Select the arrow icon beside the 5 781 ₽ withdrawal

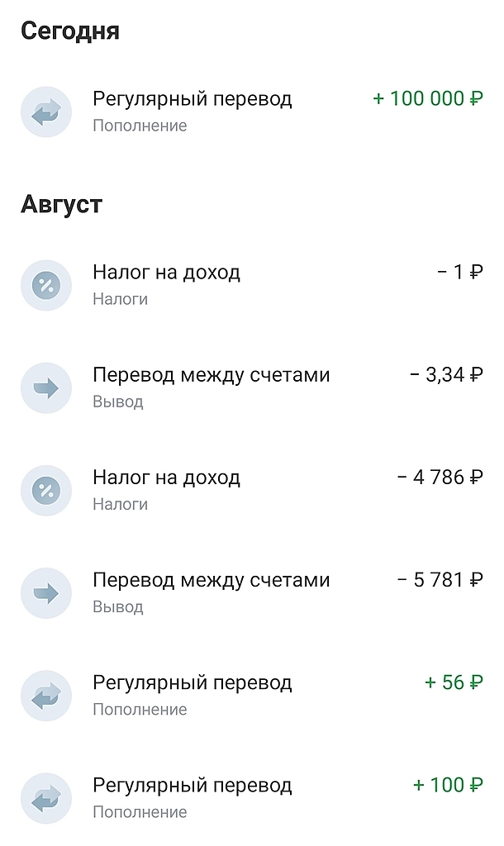point(46,593)
